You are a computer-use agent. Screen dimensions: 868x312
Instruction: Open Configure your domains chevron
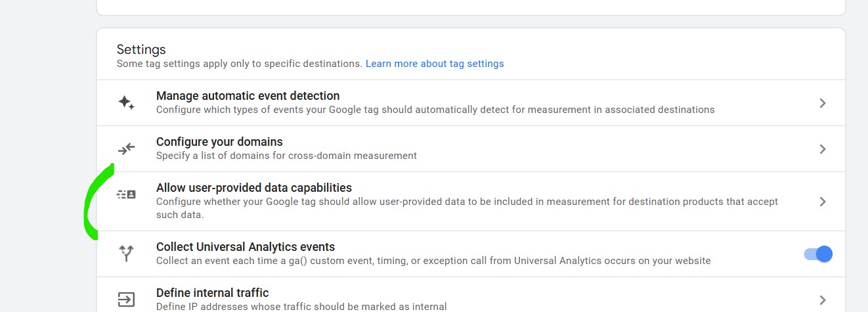[823, 149]
